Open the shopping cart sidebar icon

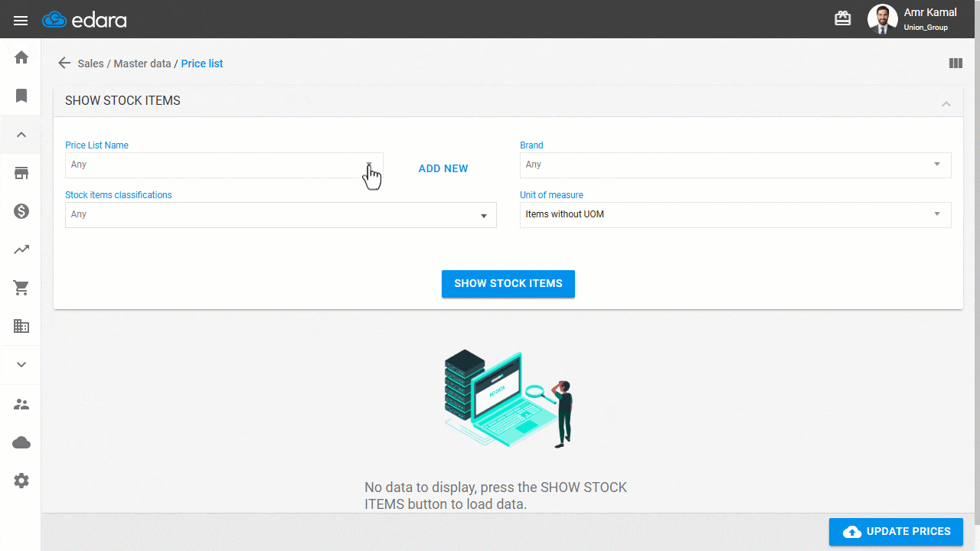[x=21, y=289]
